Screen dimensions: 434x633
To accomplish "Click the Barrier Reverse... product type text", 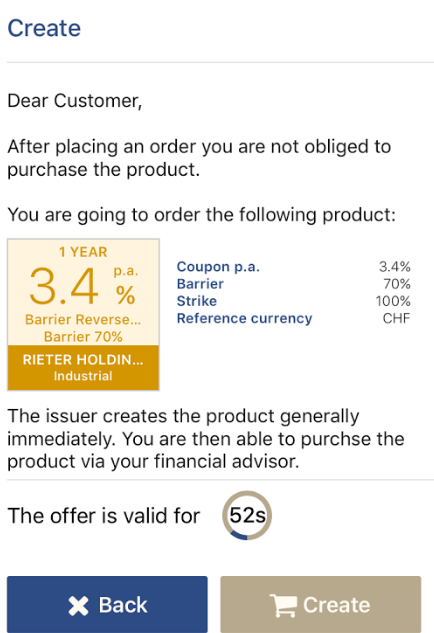I will pyautogui.click(x=83, y=320).
